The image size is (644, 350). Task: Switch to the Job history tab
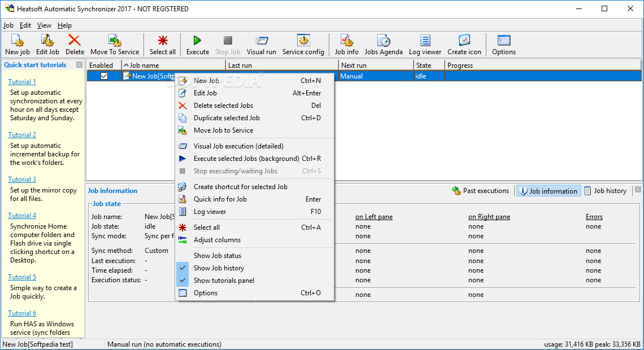pos(606,191)
